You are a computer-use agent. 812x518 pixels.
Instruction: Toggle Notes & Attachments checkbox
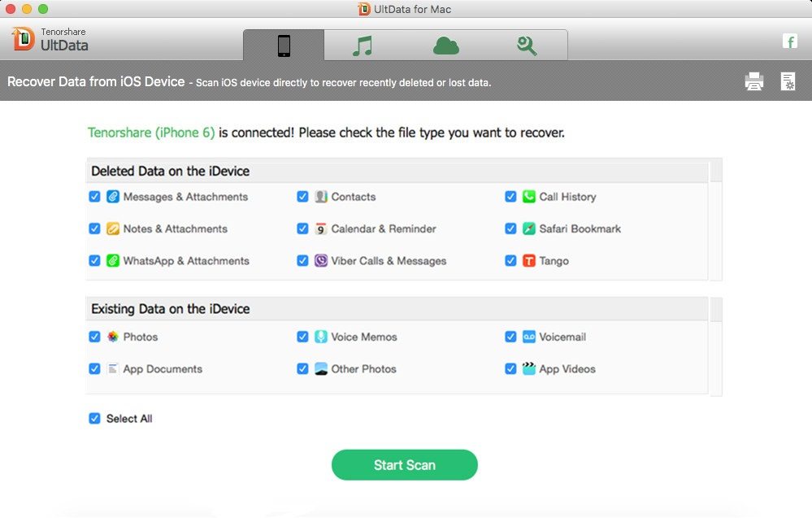coord(94,229)
